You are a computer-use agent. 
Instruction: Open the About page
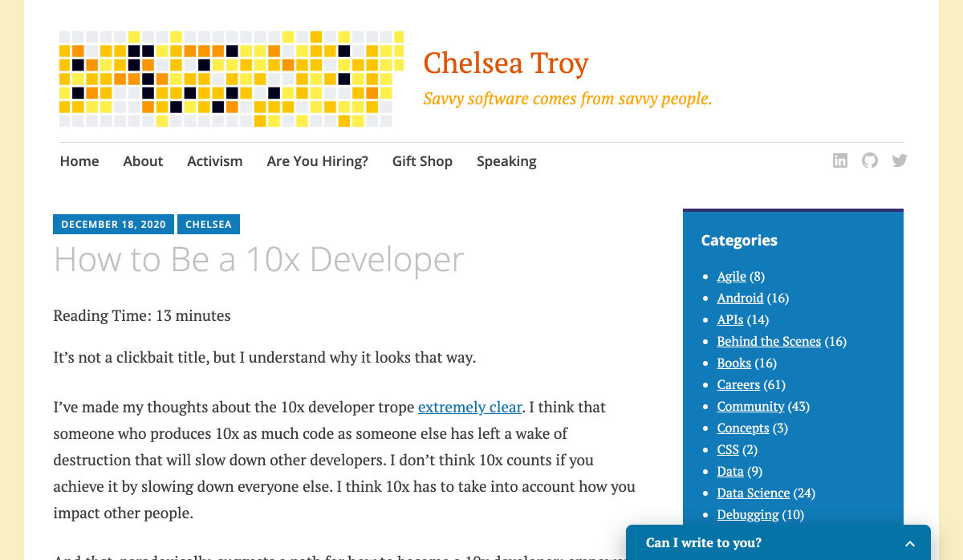[x=143, y=161]
